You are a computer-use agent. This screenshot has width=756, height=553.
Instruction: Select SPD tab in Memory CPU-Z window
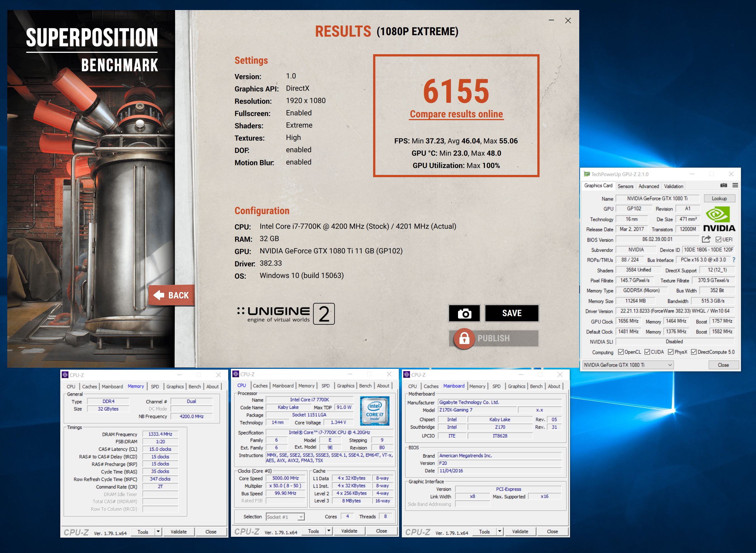coord(155,386)
